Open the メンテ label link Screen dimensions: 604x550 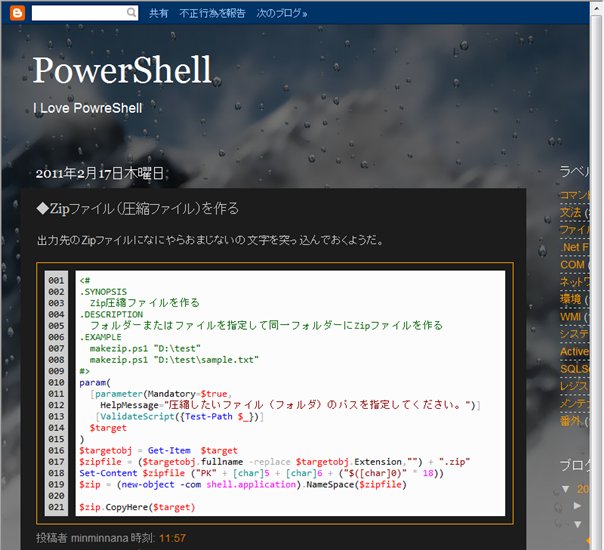tap(574, 403)
